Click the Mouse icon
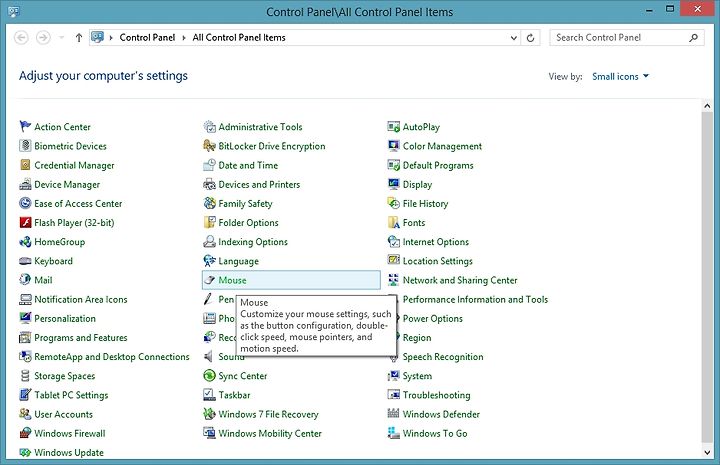Image resolution: width=720 pixels, height=465 pixels. coord(209,280)
